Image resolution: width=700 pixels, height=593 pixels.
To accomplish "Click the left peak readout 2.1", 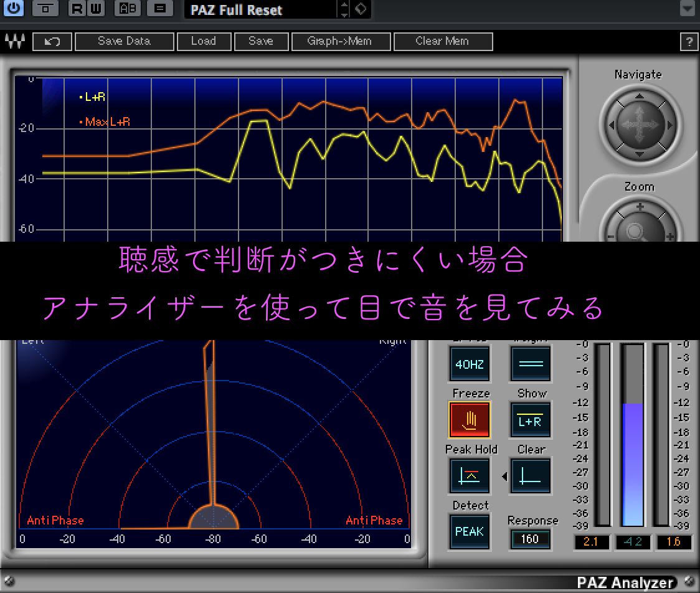I will pyautogui.click(x=592, y=542).
